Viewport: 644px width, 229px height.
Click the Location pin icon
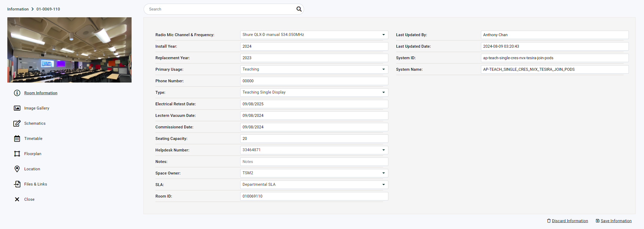[17, 169]
